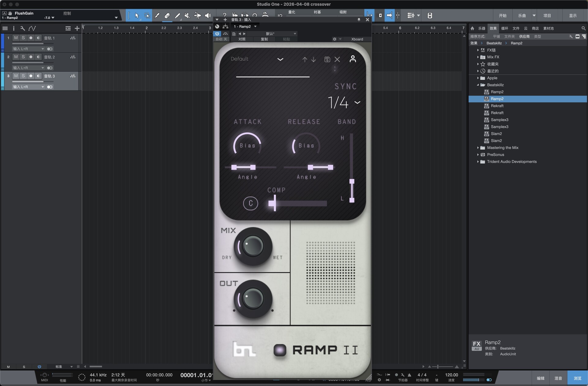The width and height of the screenshot is (588, 386).
Task: Switch to the 循环 browser tab
Action: [x=504, y=28]
